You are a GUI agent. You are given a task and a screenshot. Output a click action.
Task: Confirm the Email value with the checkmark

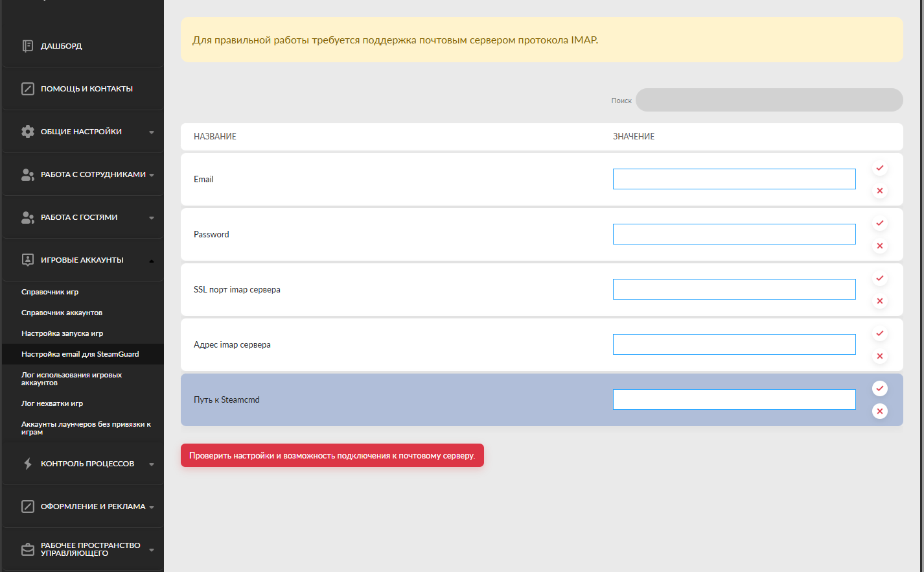click(880, 168)
